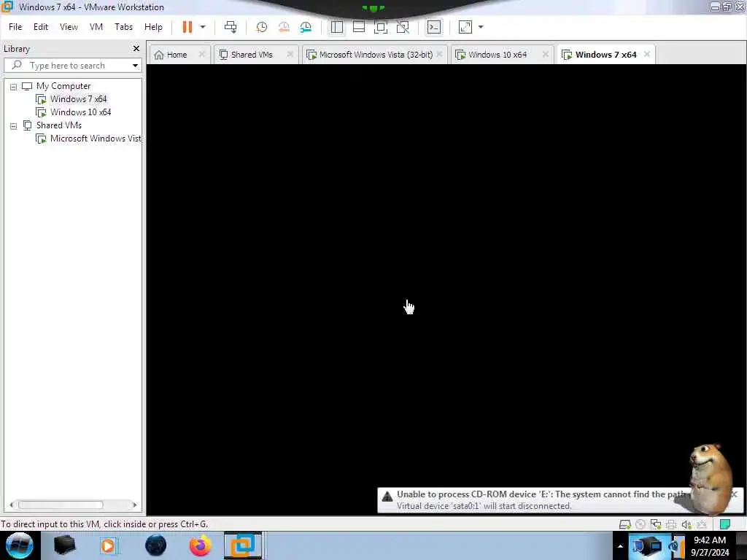Viewport: 747px width, 560px height.
Task: Click the library horizontal scrollbar thumb
Action: [60, 505]
